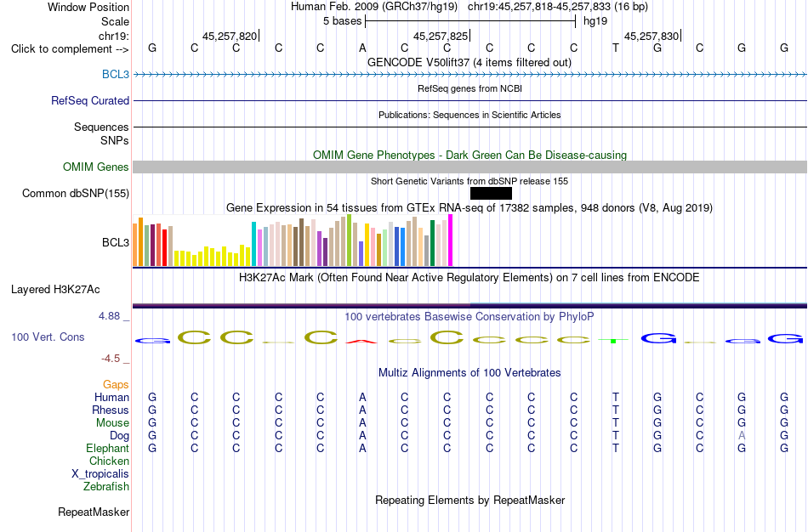The image size is (808, 532).
Task: Click the chr19: ruler label
Action: click(x=114, y=36)
